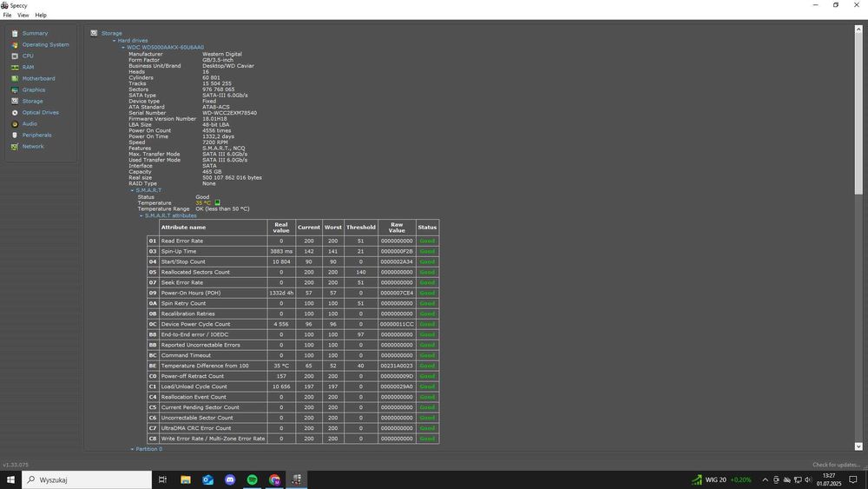Select the Command Timeout attribute
This screenshot has width=868, height=489.
click(186, 355)
